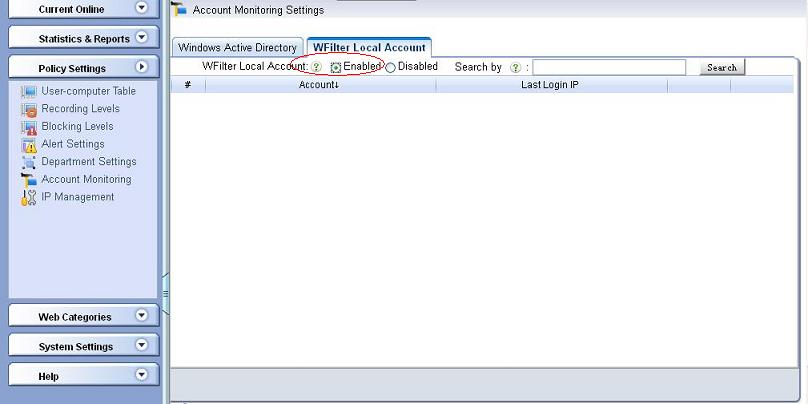Open the WFilter Local Account tab
808x404 pixels.
(x=369, y=47)
